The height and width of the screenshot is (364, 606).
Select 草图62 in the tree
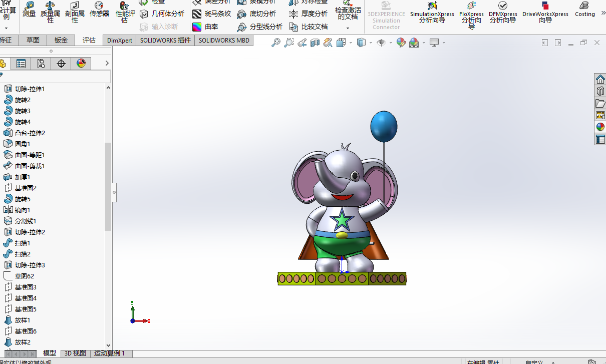19,276
